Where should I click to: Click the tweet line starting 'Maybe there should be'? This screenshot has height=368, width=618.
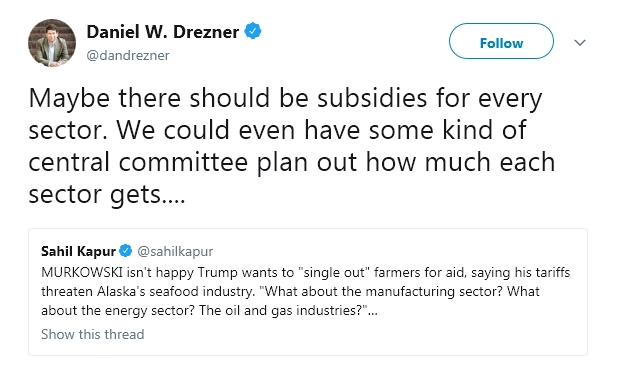coord(285,99)
